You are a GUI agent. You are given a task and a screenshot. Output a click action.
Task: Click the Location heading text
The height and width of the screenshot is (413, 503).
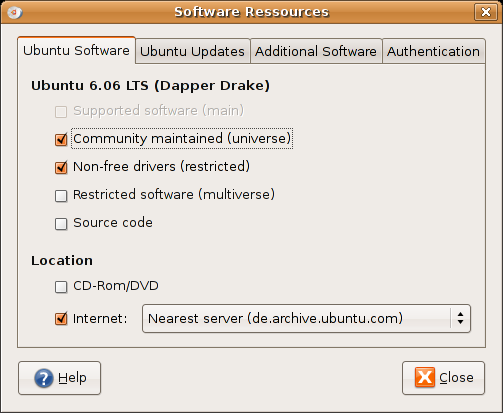(x=62, y=261)
